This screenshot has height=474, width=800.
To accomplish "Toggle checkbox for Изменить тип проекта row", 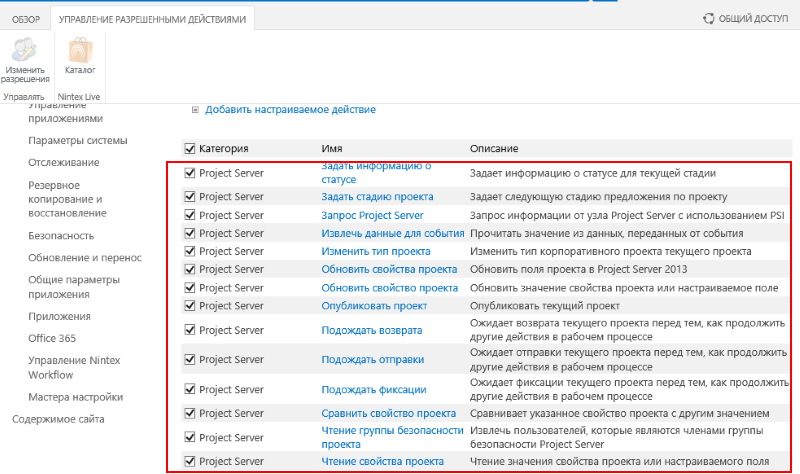I will 190,251.
